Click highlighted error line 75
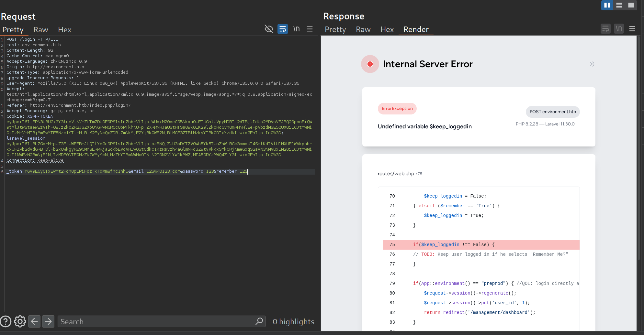Screen dimensions: 644x335 click(481, 245)
